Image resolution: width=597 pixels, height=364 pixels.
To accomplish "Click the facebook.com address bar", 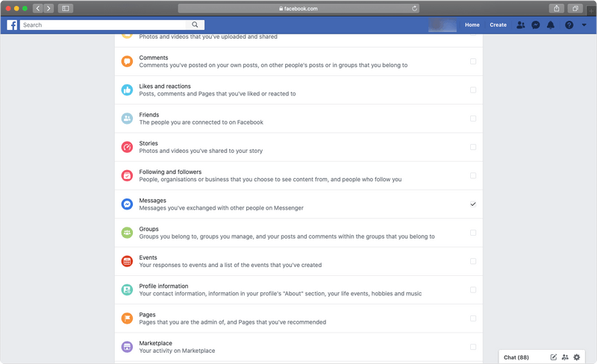I will (x=298, y=8).
